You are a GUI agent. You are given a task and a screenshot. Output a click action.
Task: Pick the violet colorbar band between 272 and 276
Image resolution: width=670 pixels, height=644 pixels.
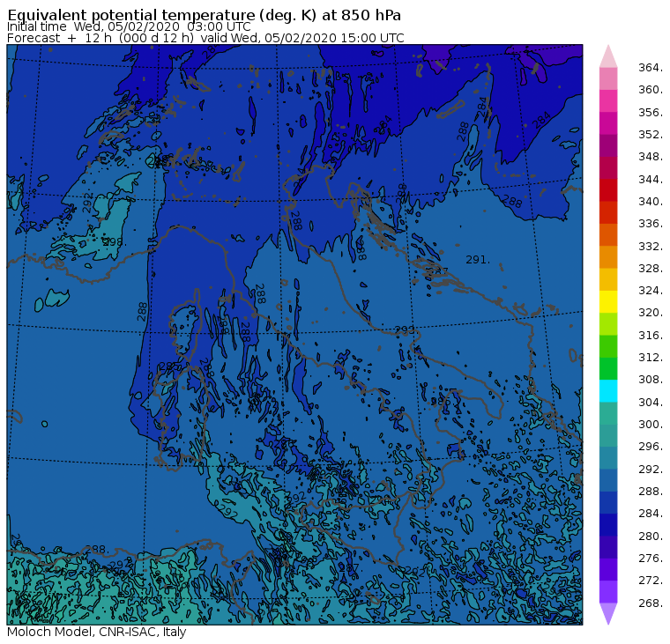[608, 570]
